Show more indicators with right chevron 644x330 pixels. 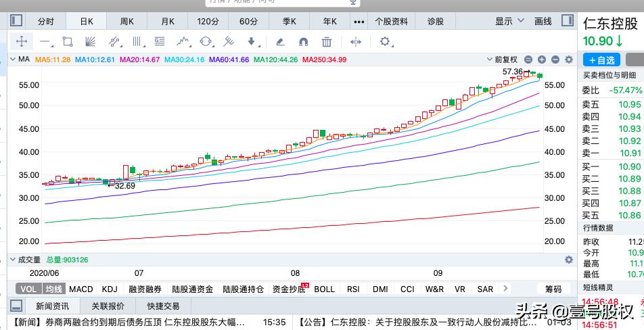[x=505, y=289]
